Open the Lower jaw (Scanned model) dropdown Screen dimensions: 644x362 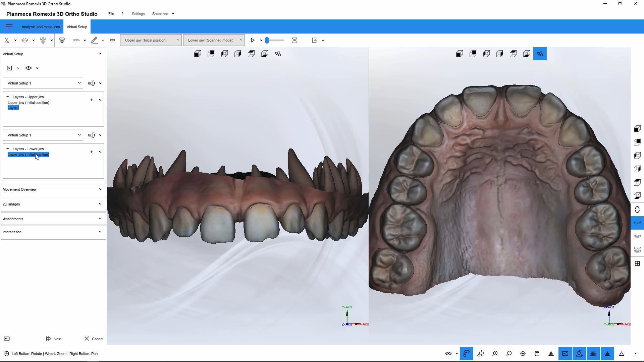click(x=214, y=40)
